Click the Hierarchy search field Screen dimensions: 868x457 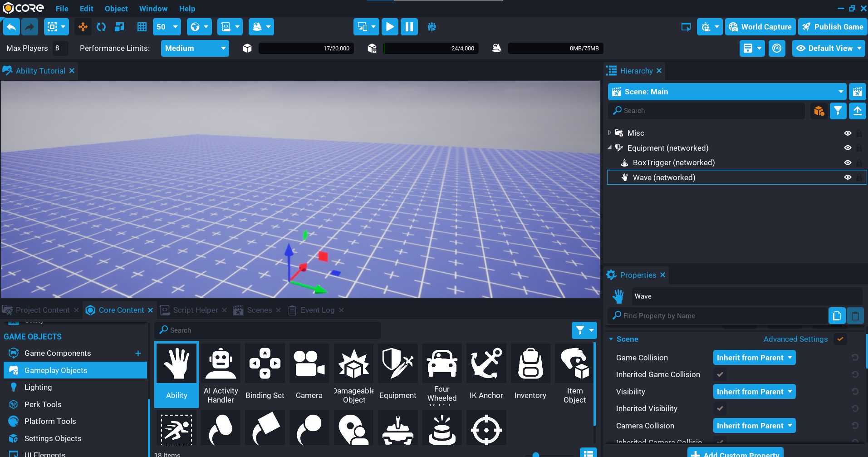pos(708,111)
